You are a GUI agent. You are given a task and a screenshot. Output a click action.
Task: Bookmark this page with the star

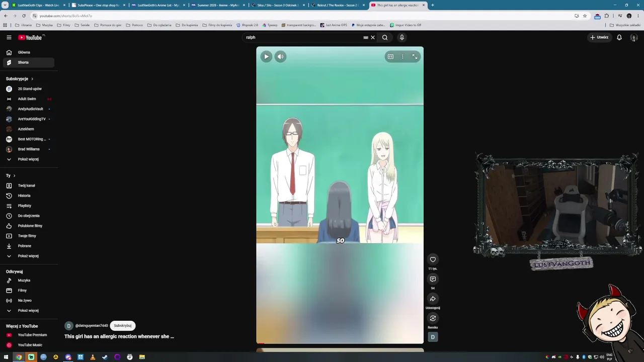tap(585, 16)
